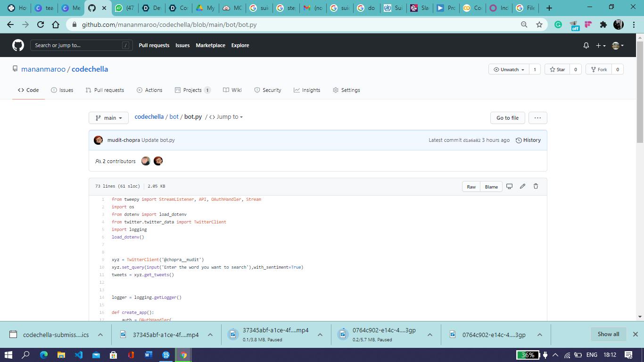
Task: Click the browser back arrow
Action: (x=10, y=25)
